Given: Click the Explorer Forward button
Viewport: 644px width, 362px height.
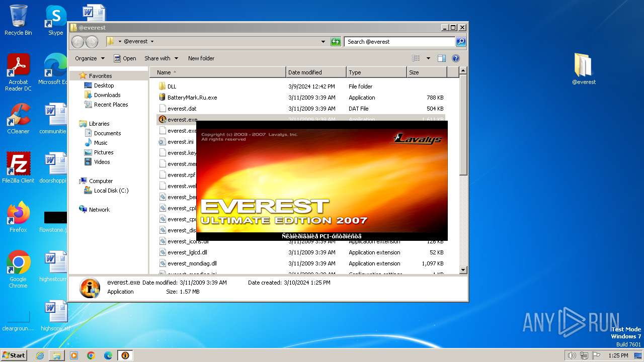Looking at the screenshot, I should [x=92, y=42].
